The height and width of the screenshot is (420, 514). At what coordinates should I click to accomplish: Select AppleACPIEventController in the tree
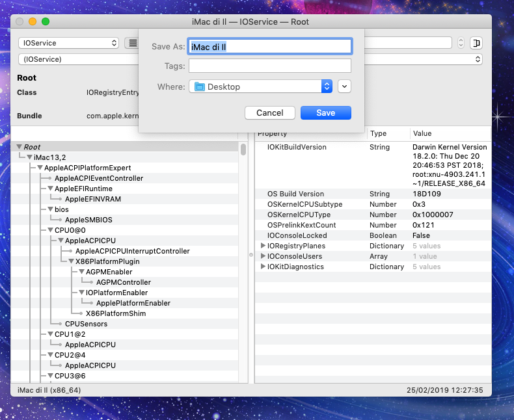click(99, 178)
